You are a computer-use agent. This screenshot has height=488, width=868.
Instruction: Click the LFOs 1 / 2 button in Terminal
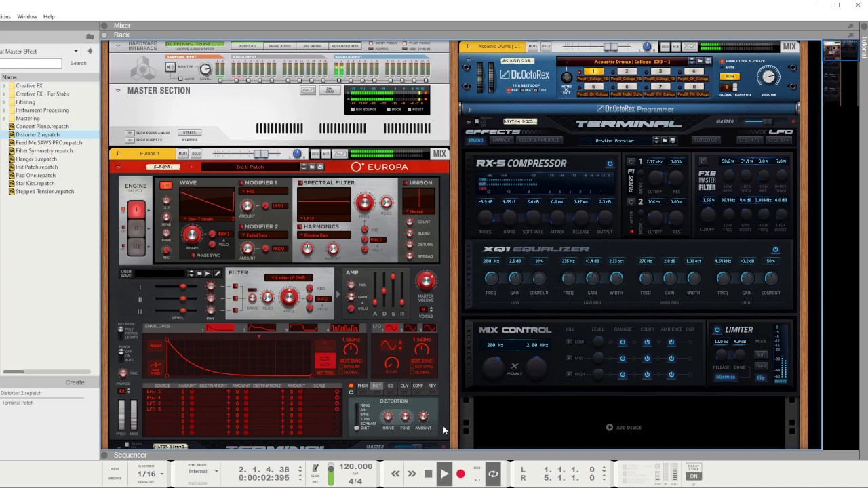click(x=749, y=140)
